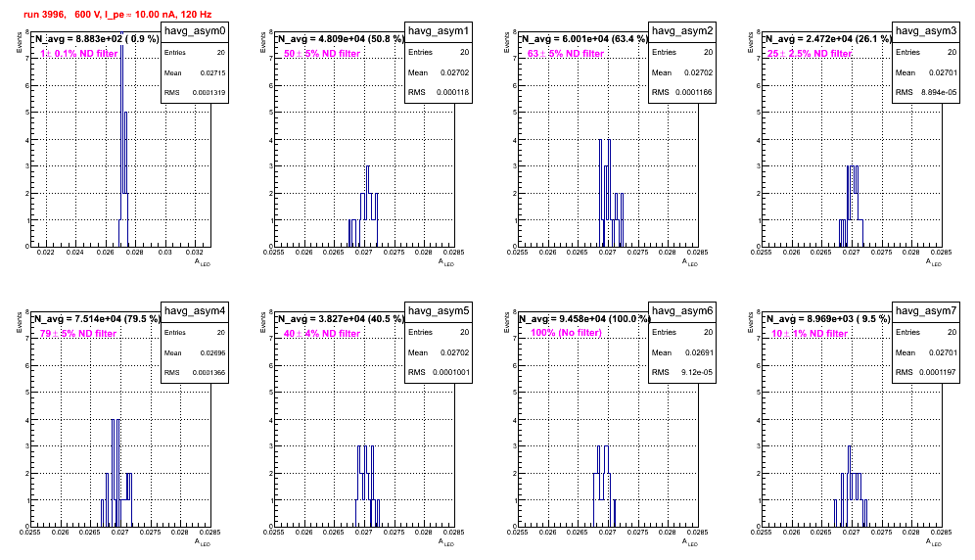This screenshot has height=560, width=975.
Task: Click RMS 9.12e-05 in havg_asym6 box
Action: (682, 373)
